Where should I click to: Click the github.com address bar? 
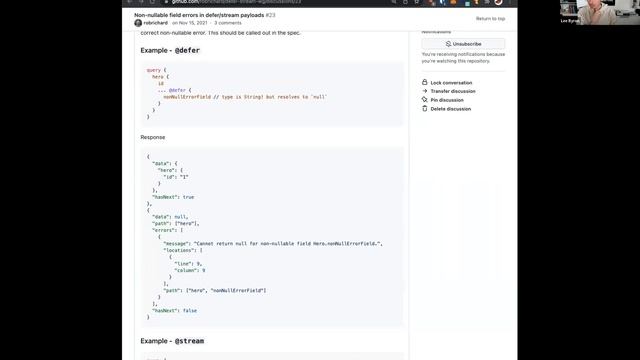[237, 2]
